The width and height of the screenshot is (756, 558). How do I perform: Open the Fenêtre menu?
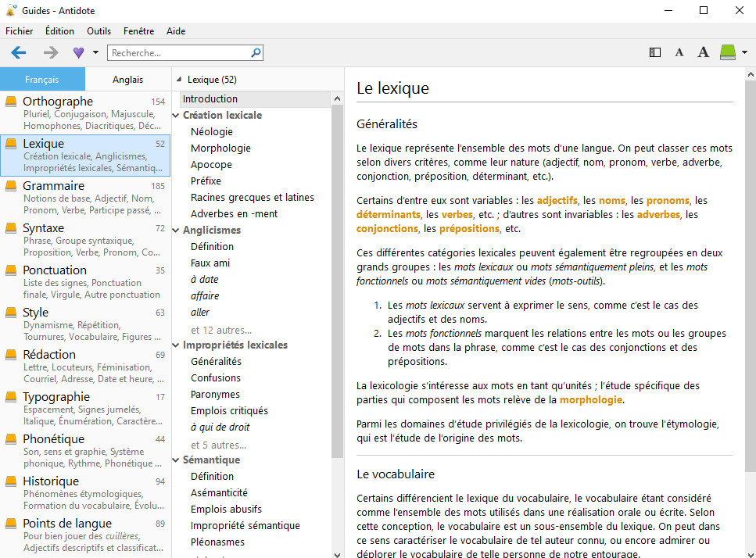pos(139,30)
